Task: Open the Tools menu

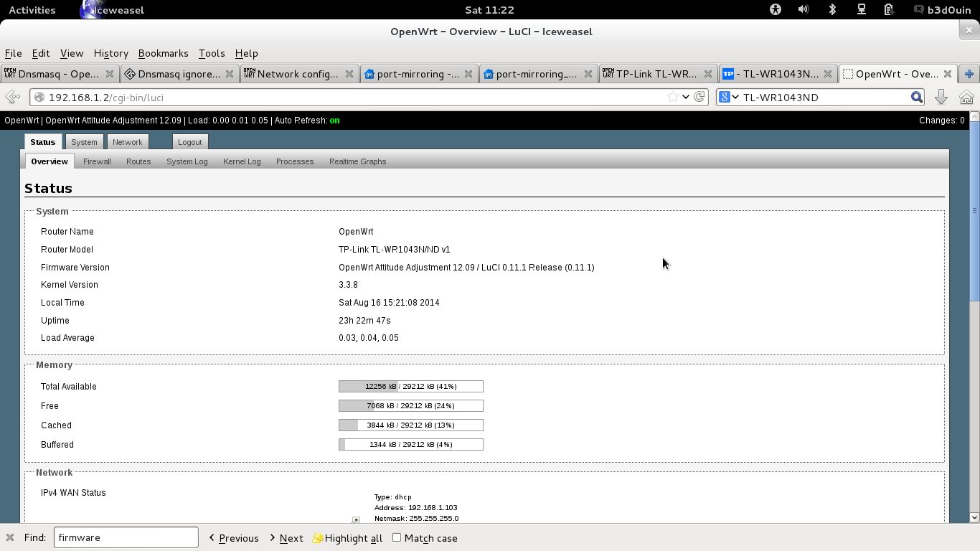Action: pyautogui.click(x=212, y=53)
